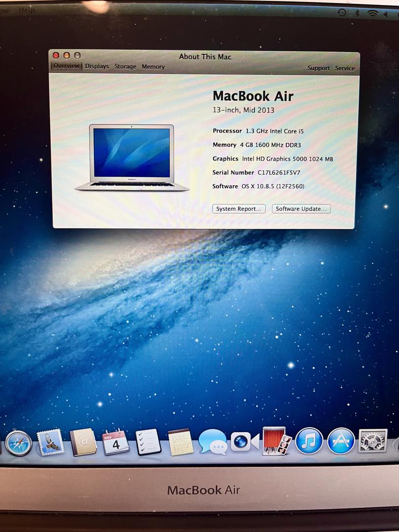This screenshot has height=532, width=399.
Task: Open Reminders from the dock
Action: tap(148, 442)
